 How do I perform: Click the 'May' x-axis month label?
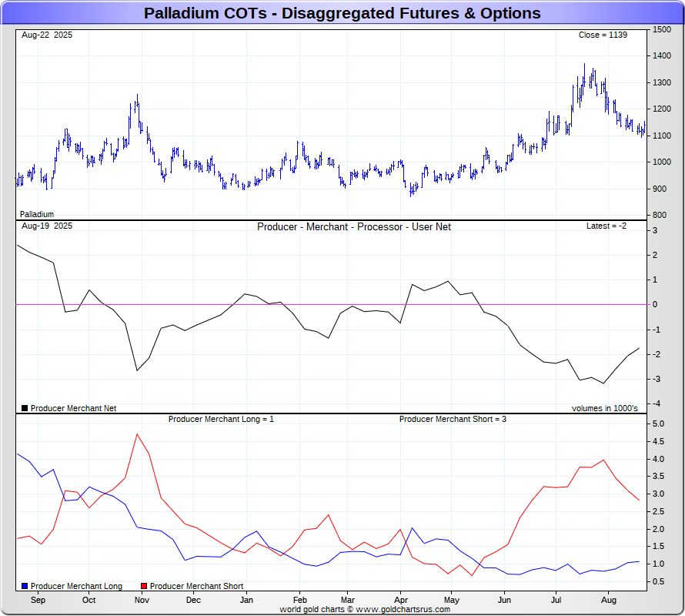[451, 600]
